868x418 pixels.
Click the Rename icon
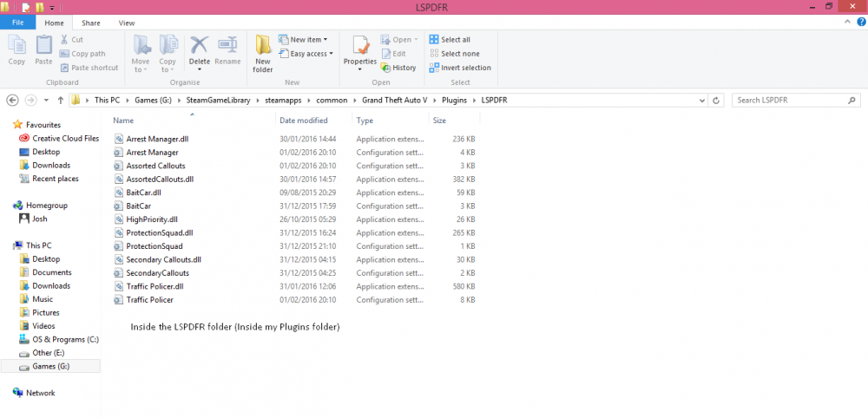227,45
